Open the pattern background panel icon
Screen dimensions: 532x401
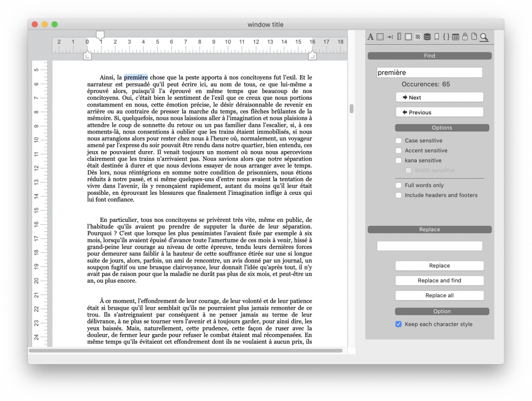coord(418,37)
